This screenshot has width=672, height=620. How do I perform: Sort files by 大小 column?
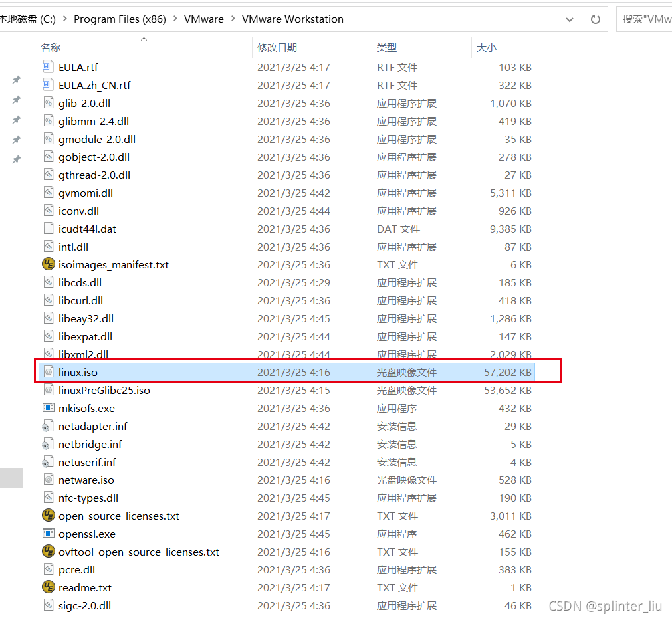(487, 48)
